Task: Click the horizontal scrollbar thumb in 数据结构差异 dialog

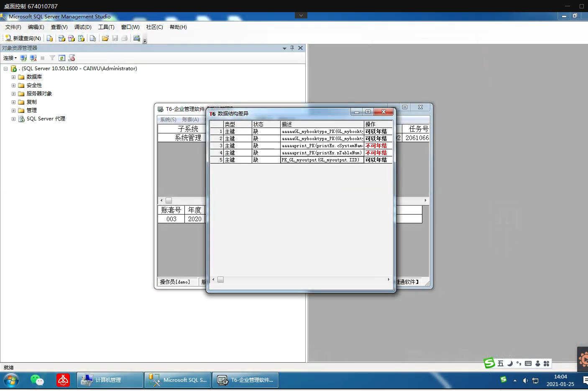Action: tap(220, 279)
